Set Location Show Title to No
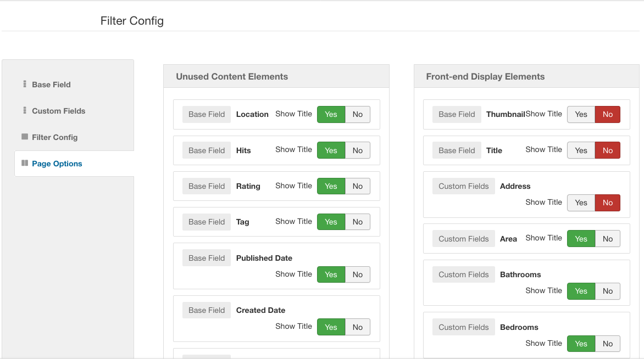644x359 pixels. pyautogui.click(x=358, y=114)
